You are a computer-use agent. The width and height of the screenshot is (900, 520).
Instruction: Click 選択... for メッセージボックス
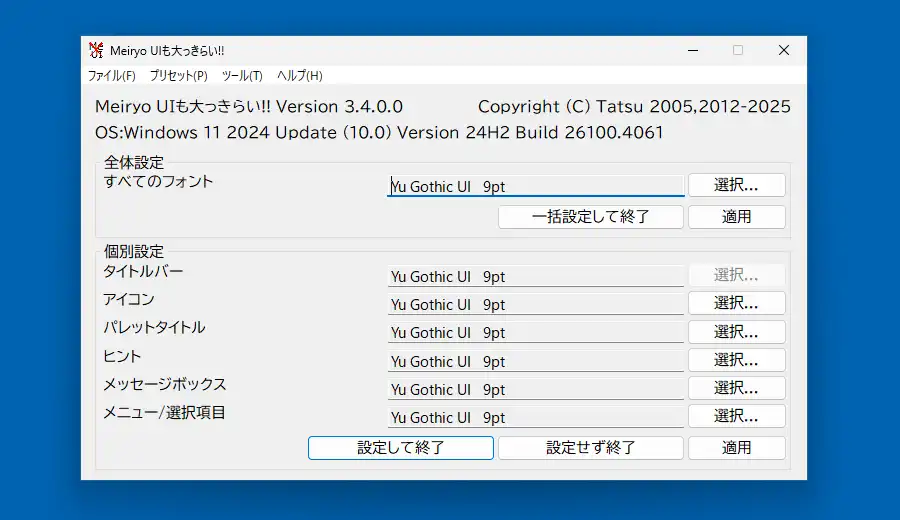[736, 388]
